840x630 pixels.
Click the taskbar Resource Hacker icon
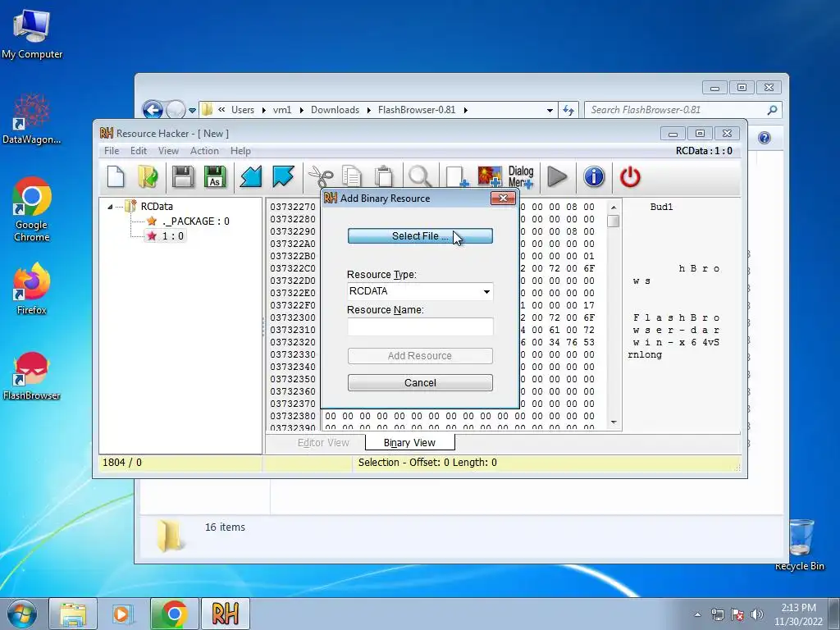click(x=225, y=614)
